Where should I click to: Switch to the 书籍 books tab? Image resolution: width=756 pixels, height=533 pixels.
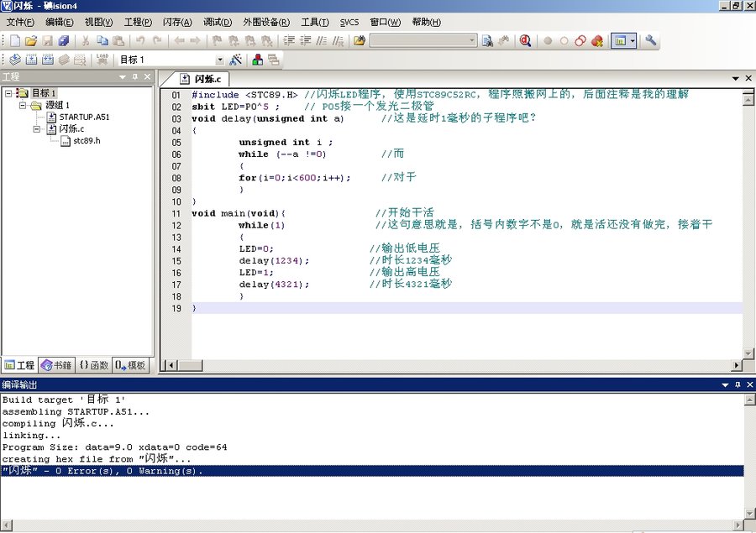(57, 365)
